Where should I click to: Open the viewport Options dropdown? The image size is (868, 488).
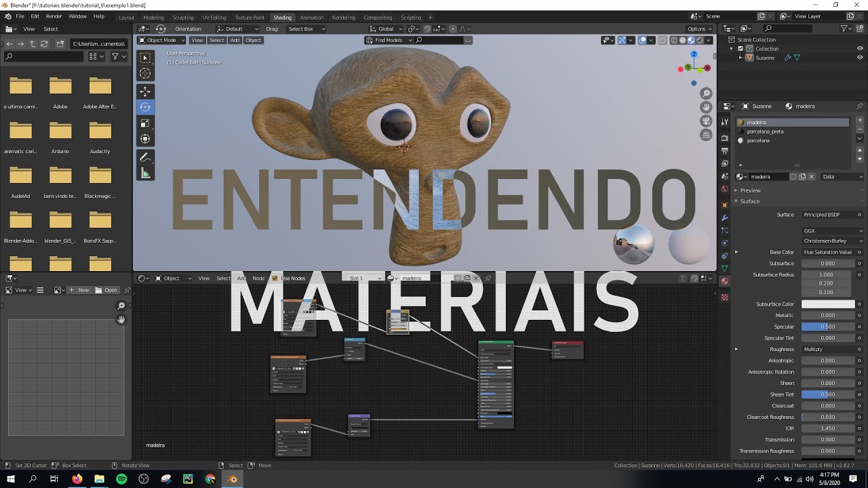point(699,29)
